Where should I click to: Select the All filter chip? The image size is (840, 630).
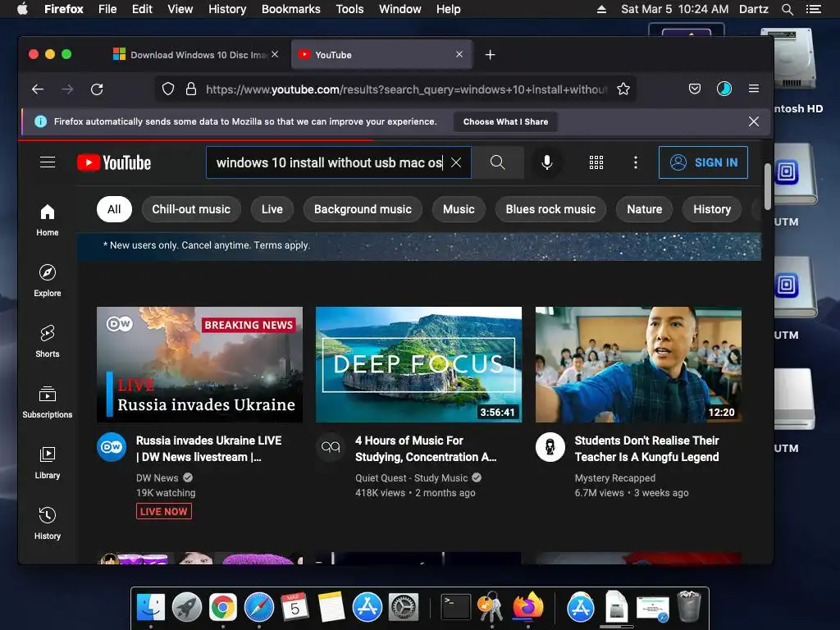coord(114,209)
